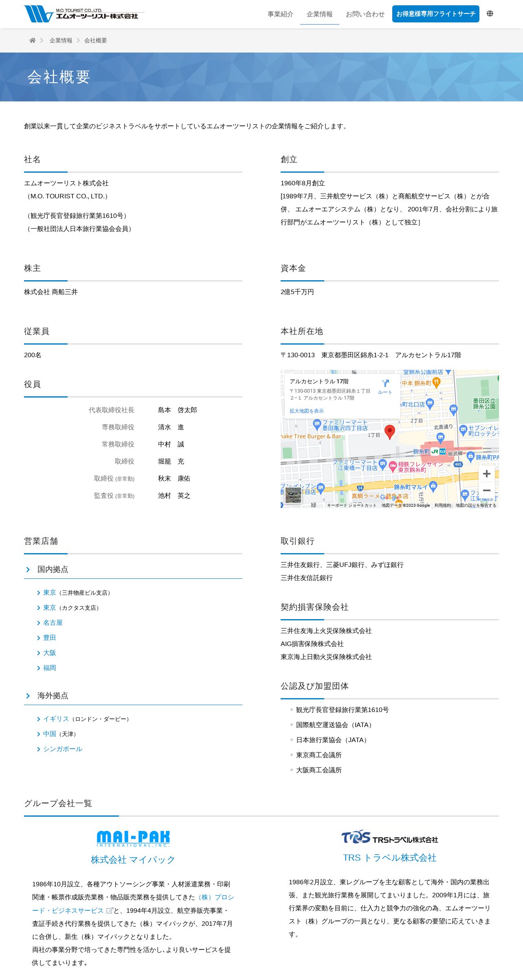This screenshot has height=980, width=523.
Task: Go to home via breadcrumb house icon
Action: [33, 40]
